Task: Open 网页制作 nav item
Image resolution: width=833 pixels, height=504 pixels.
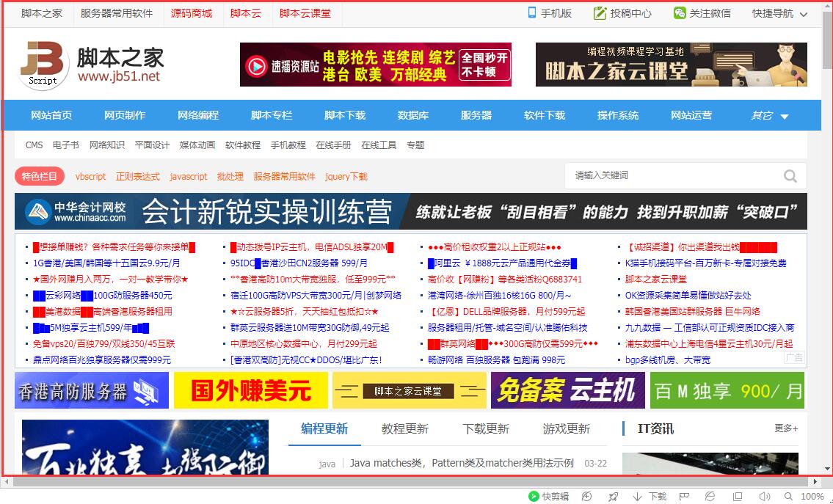Action: tap(125, 115)
